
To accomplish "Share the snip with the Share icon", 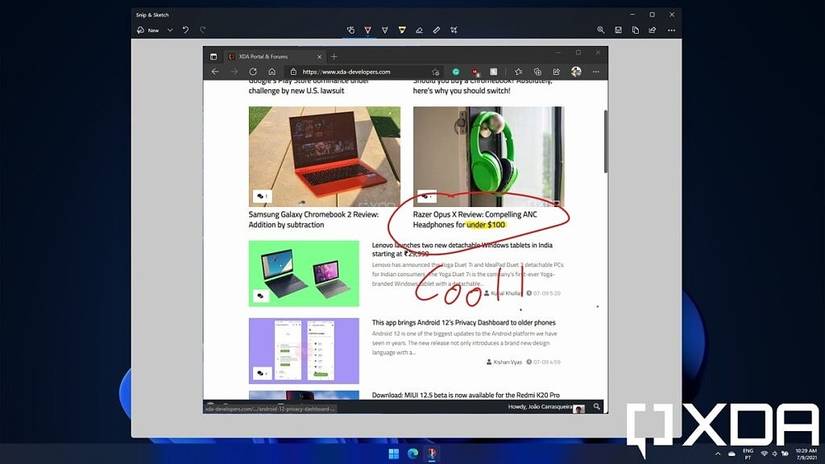I will point(652,30).
